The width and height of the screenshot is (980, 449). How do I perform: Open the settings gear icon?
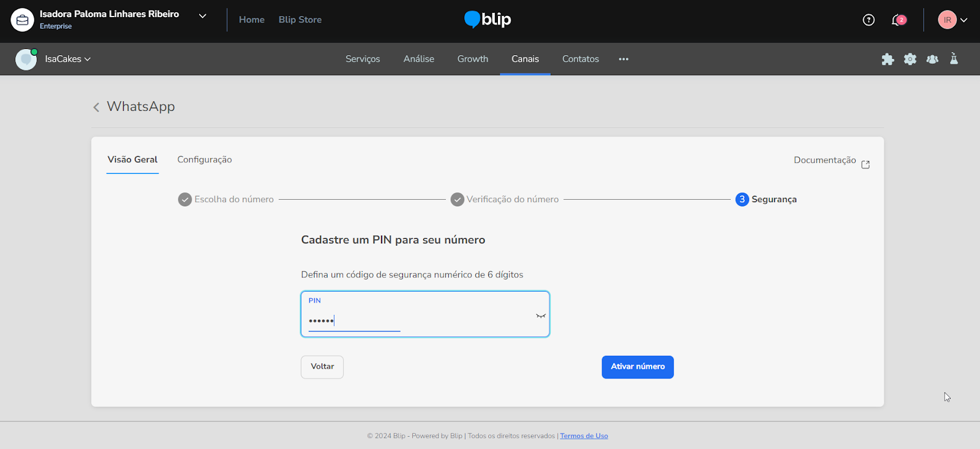pyautogui.click(x=910, y=59)
